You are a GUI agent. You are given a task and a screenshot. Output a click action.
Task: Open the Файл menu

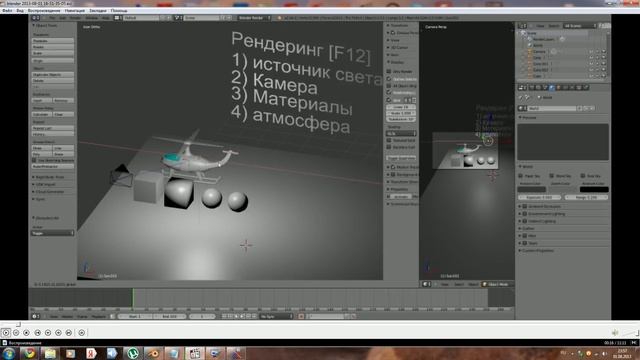[7, 11]
